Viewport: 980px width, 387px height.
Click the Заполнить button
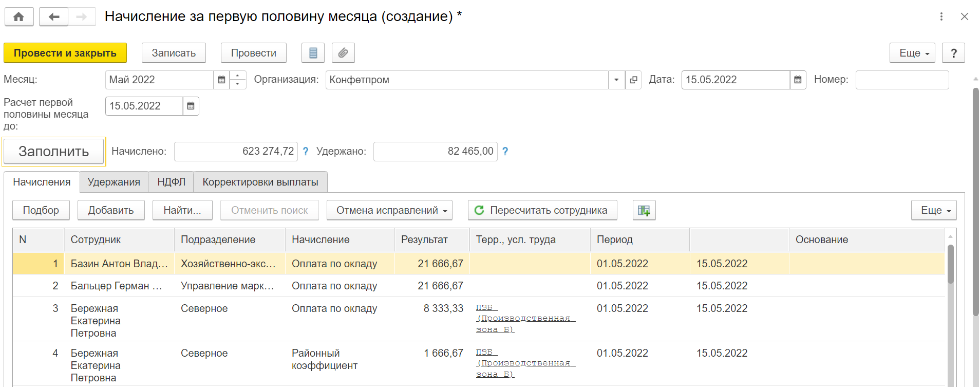pyautogui.click(x=54, y=152)
